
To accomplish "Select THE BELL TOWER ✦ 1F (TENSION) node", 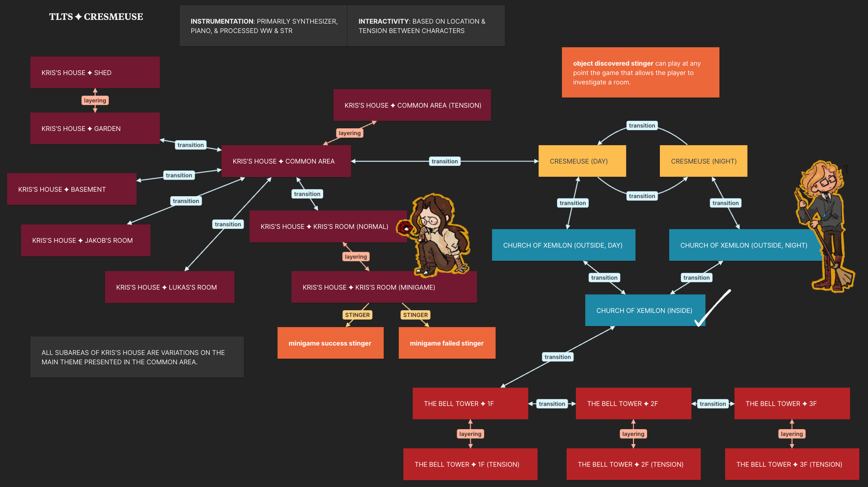I will pyautogui.click(x=470, y=464).
